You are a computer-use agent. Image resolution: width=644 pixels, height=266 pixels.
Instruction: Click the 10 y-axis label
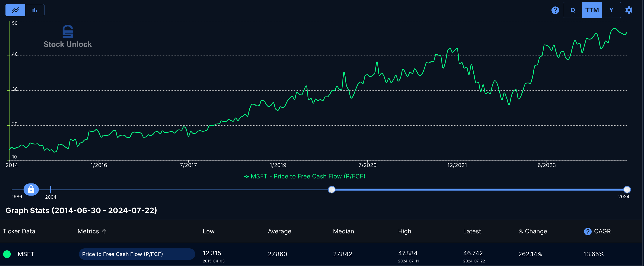15,157
